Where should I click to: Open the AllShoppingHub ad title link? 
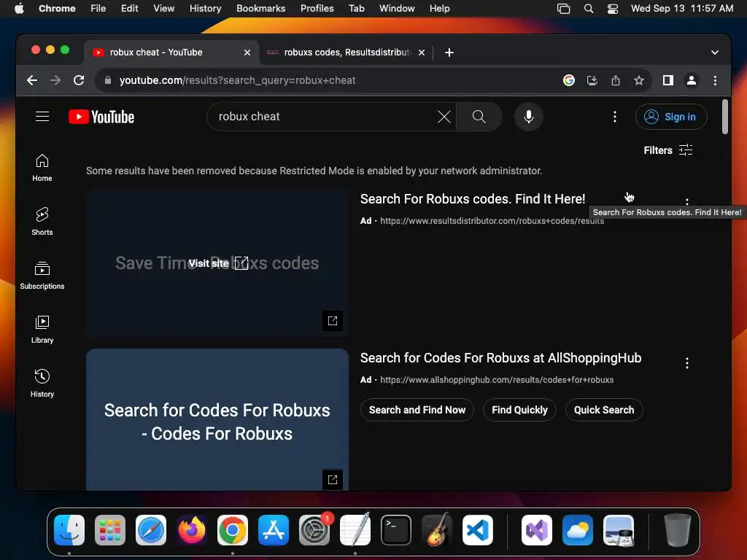tap(500, 358)
